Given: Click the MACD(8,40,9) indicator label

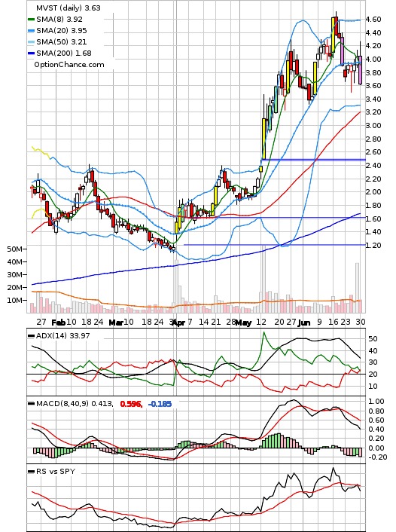Looking at the screenshot, I should [62, 404].
